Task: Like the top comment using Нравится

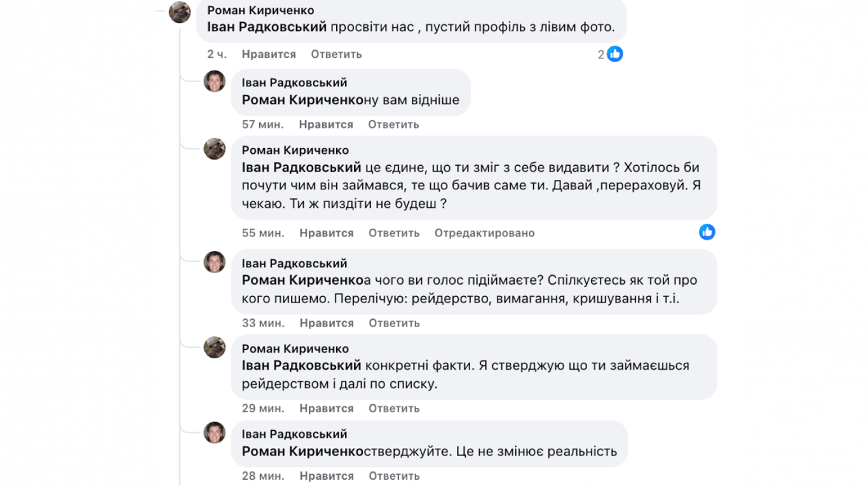Action: (x=268, y=54)
